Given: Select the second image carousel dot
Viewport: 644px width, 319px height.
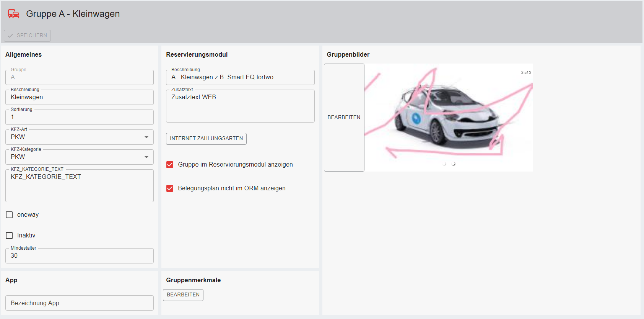Looking at the screenshot, I should pos(454,164).
